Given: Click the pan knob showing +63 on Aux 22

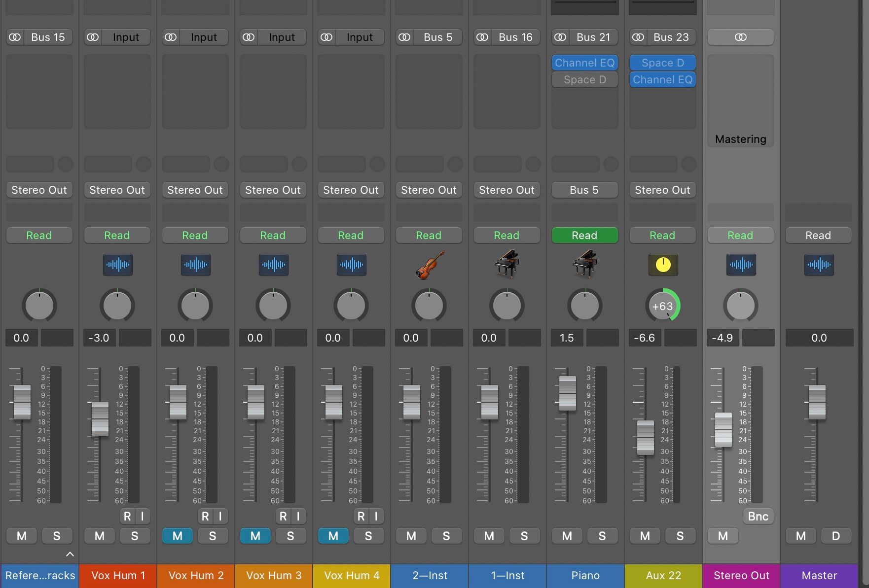Looking at the screenshot, I should click(x=662, y=306).
